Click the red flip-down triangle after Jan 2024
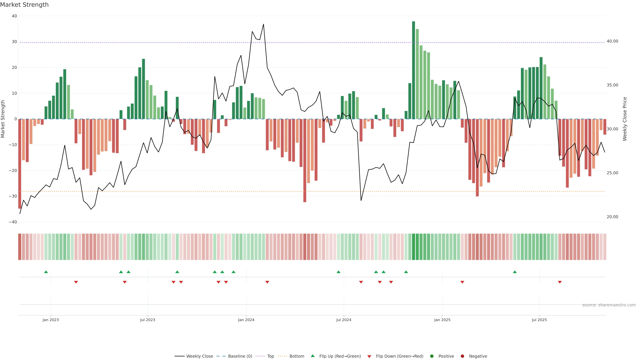The height and width of the screenshot is (362, 644). (267, 282)
